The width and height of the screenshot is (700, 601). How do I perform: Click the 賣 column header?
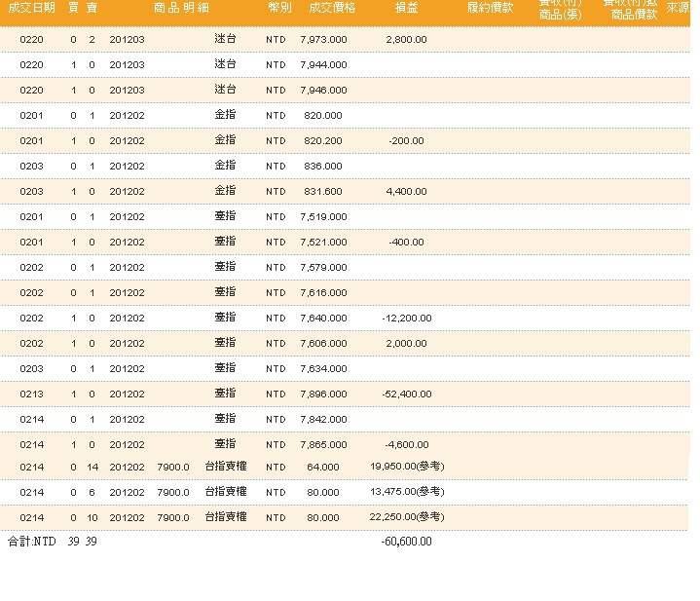coord(92,8)
